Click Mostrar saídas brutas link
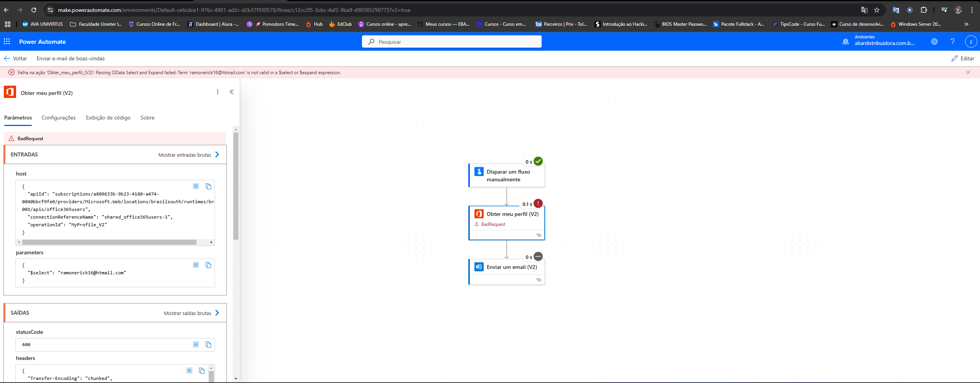 (191, 313)
